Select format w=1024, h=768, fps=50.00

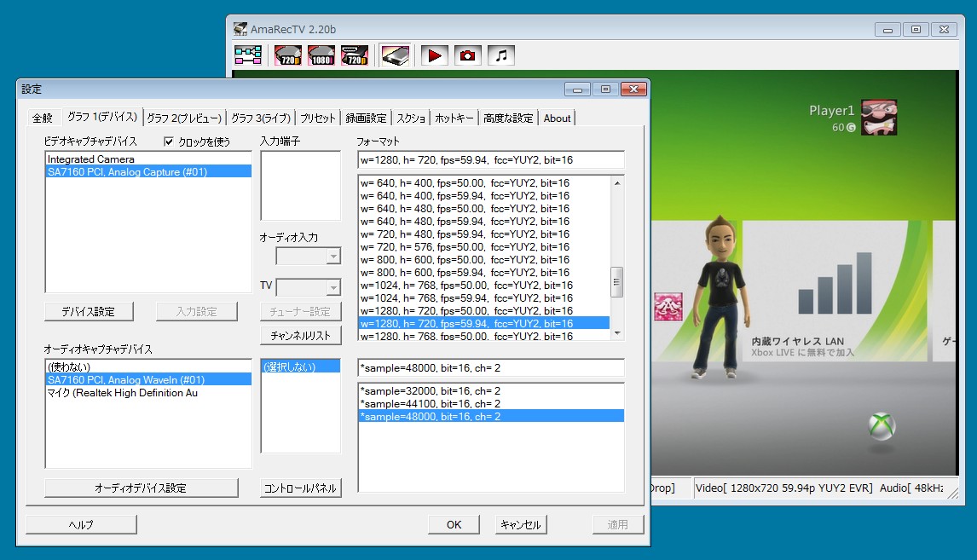483,285
